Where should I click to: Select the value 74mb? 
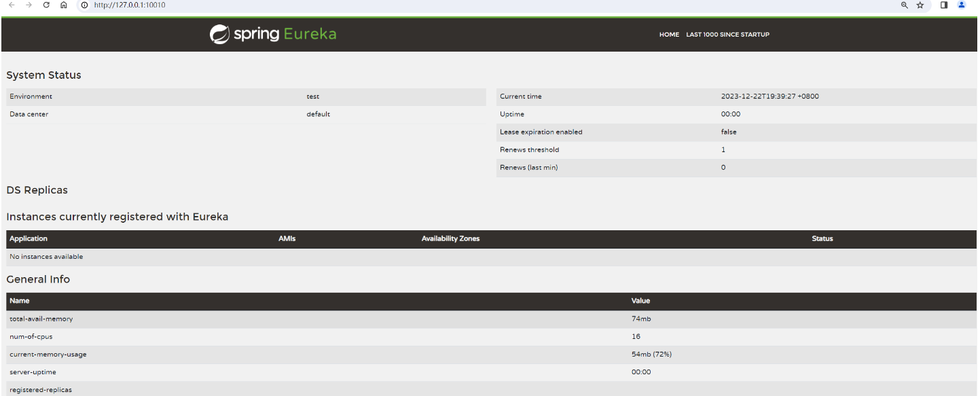coord(641,319)
